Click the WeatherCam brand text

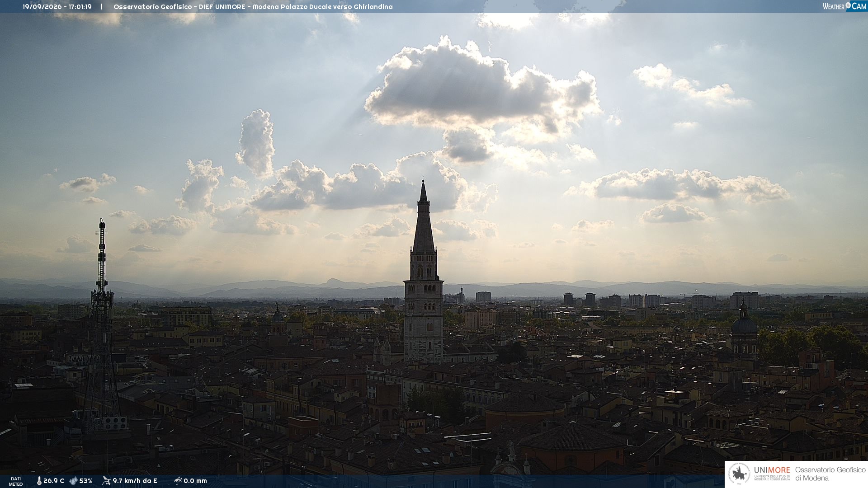[844, 6]
